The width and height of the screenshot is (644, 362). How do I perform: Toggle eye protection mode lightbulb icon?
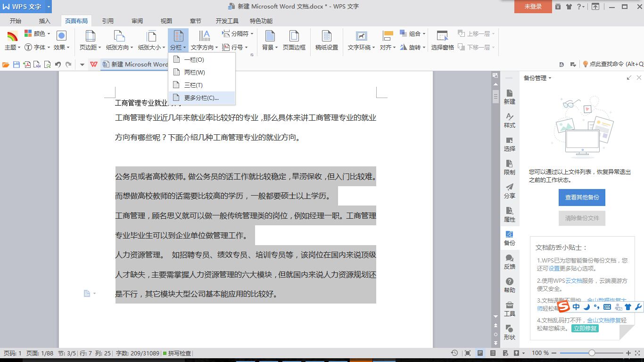tap(517, 353)
